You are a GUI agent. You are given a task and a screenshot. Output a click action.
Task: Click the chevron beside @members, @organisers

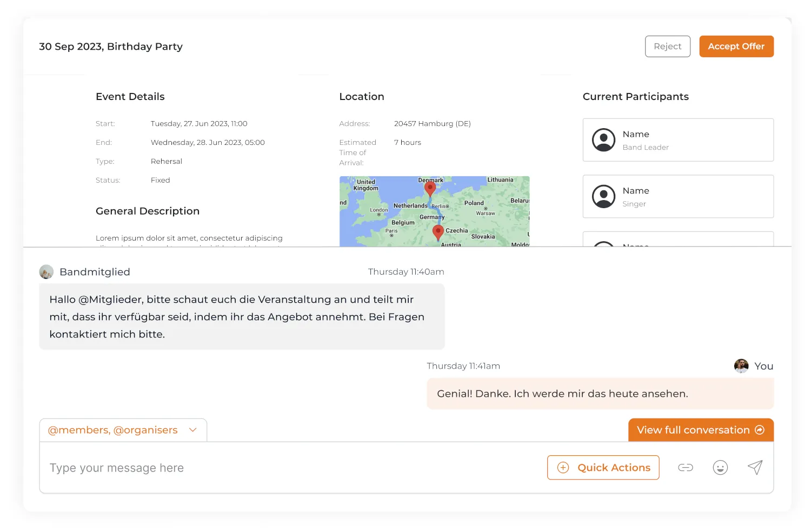[193, 430]
